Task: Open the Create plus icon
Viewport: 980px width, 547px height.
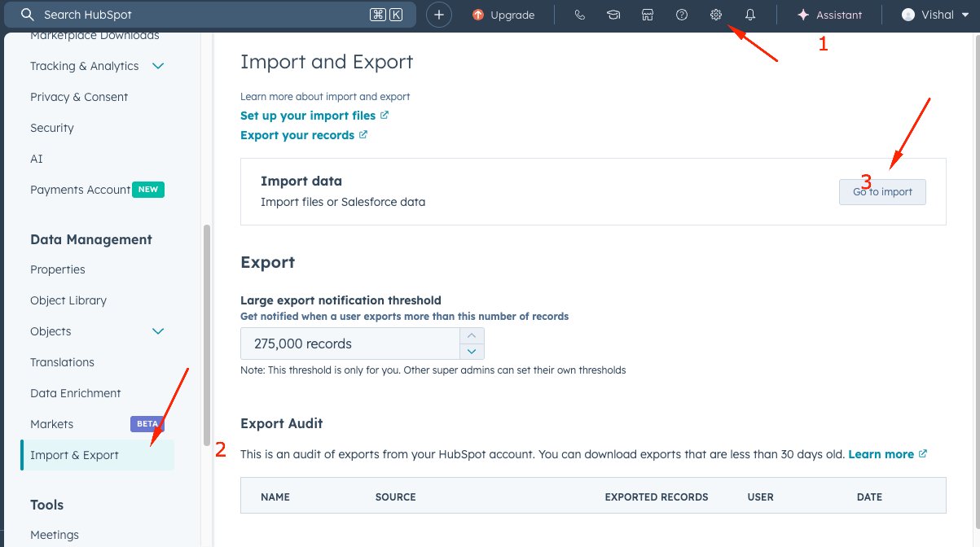Action: 439,14
